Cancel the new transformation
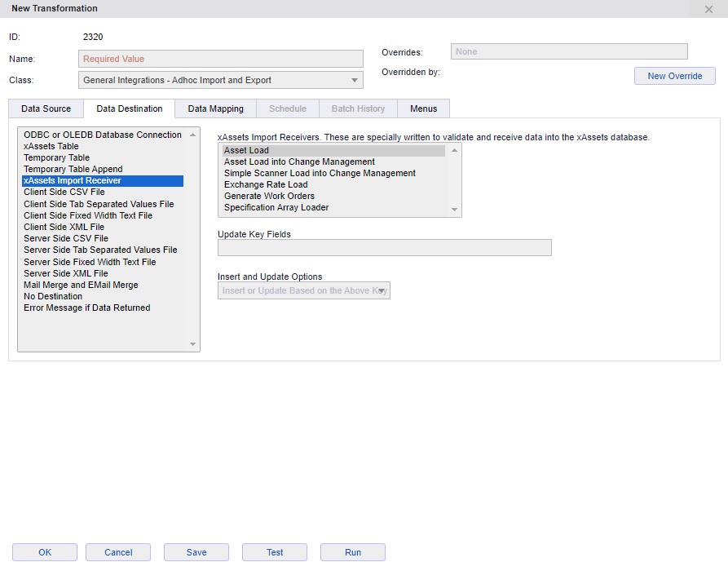The height and width of the screenshot is (571, 728). click(118, 552)
